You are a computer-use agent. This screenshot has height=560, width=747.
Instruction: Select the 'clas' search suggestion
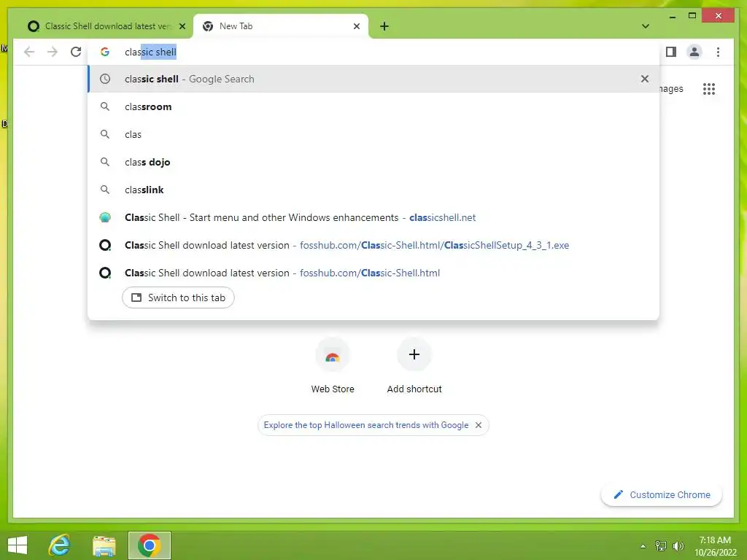click(x=373, y=134)
